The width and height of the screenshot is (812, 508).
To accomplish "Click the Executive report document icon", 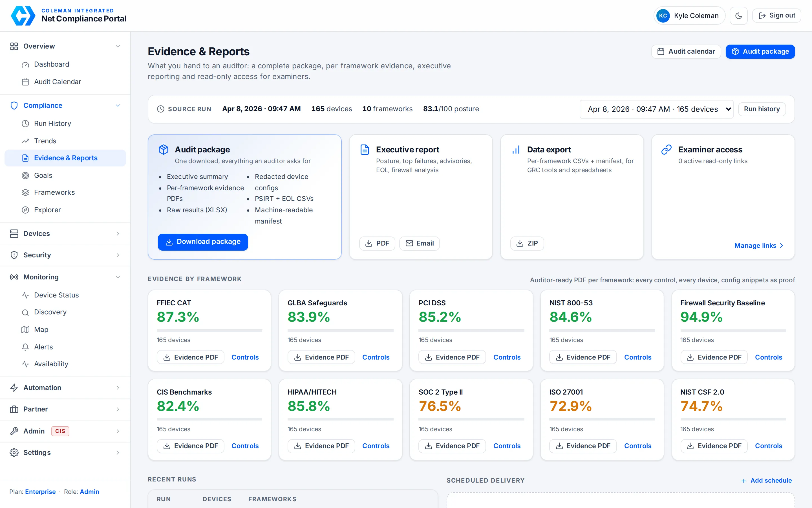I will 365,150.
